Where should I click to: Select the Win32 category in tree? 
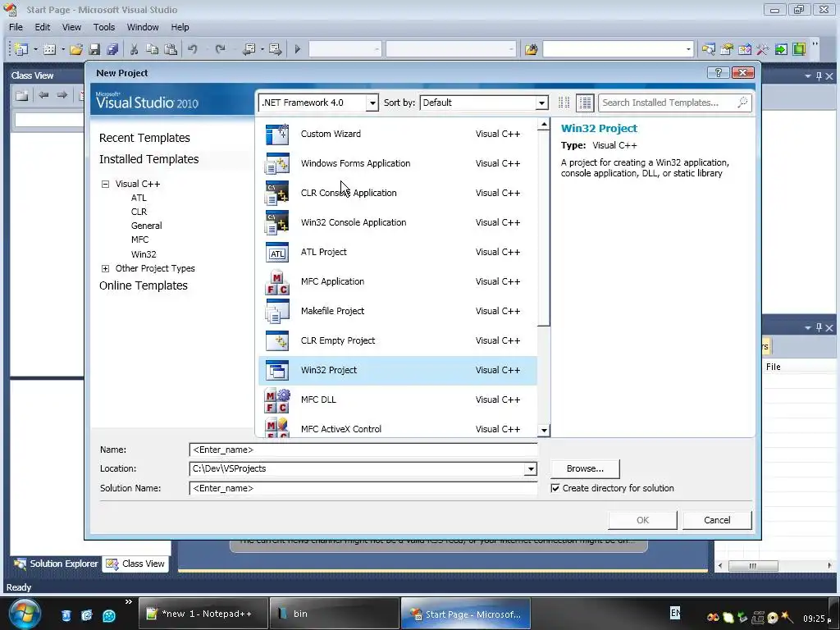point(144,254)
